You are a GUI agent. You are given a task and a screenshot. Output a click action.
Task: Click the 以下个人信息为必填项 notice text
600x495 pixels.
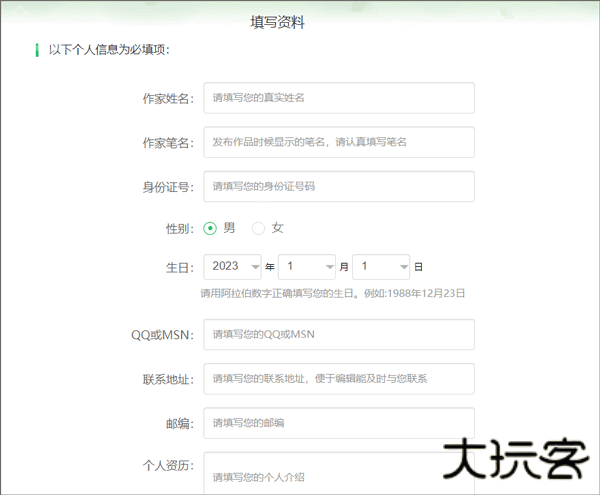click(x=109, y=50)
